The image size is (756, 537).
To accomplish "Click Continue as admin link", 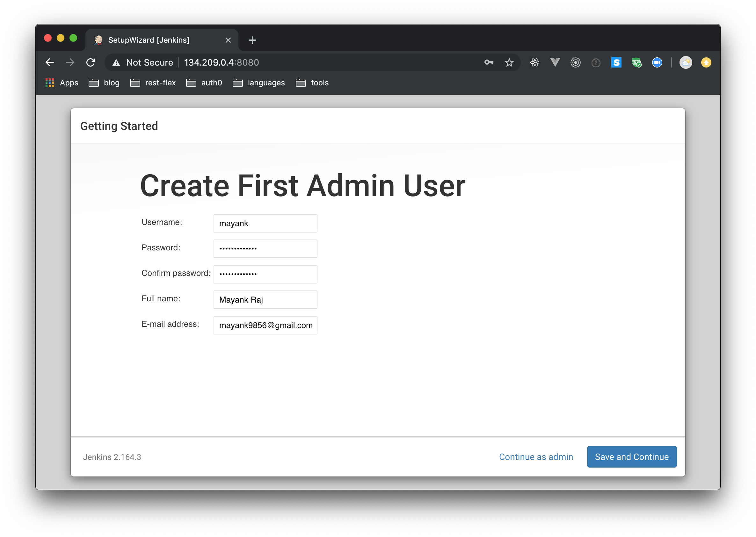I will pyautogui.click(x=536, y=457).
